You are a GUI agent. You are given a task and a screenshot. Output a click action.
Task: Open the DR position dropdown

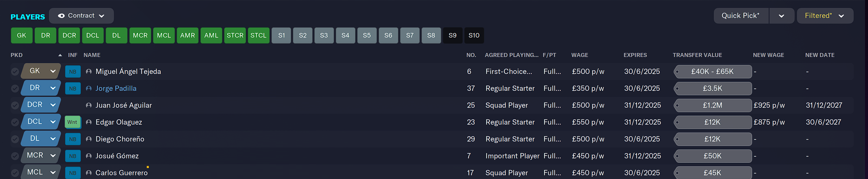coord(41,88)
